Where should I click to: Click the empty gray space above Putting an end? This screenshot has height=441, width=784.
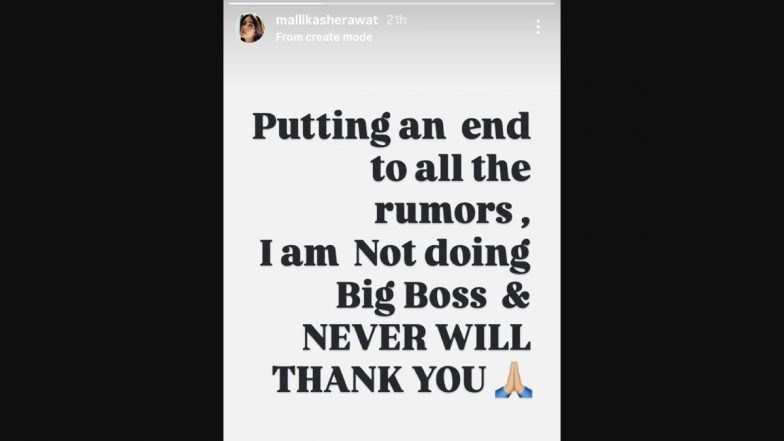pyautogui.click(x=392, y=78)
